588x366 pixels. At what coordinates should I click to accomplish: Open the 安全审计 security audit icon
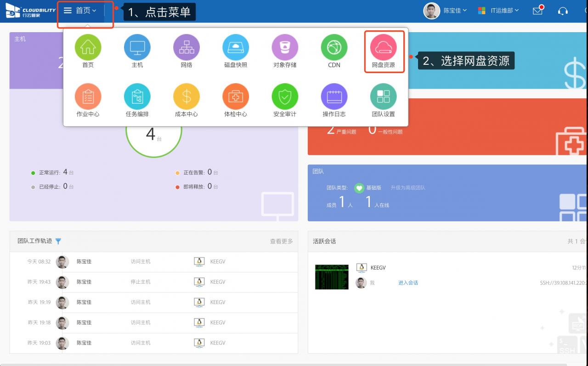[x=285, y=96]
